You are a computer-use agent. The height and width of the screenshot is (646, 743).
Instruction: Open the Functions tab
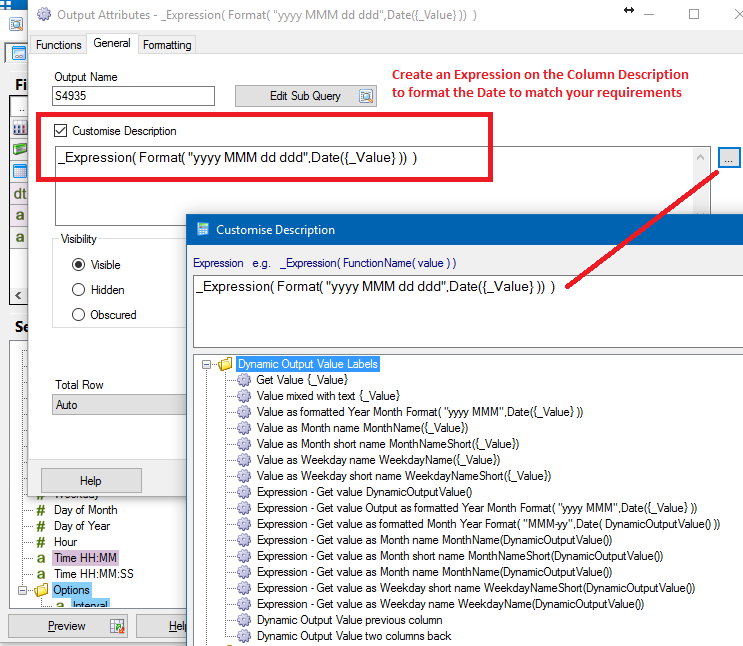[x=58, y=45]
